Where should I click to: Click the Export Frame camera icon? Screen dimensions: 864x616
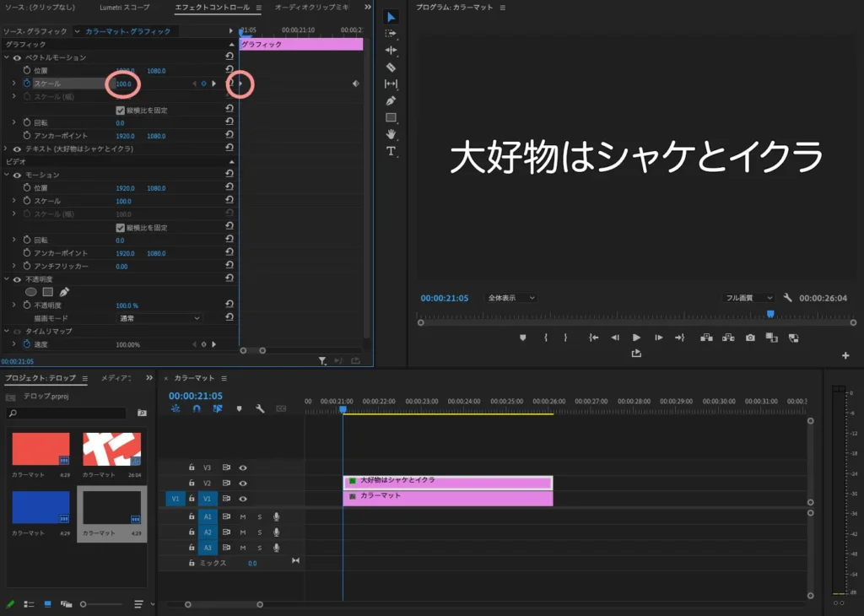pyautogui.click(x=750, y=338)
